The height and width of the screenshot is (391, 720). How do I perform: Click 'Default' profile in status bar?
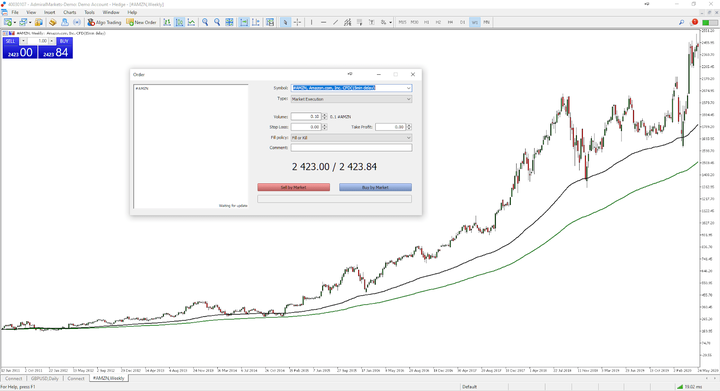point(469,387)
